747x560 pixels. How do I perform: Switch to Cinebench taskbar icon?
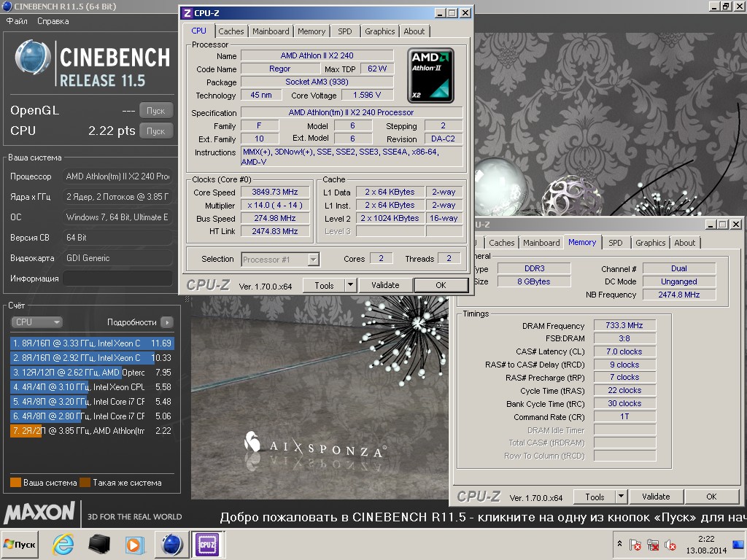[x=171, y=544]
